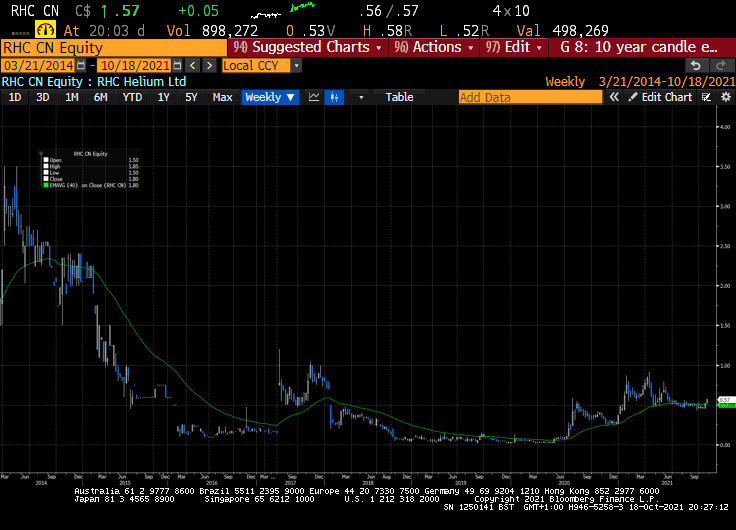The height and width of the screenshot is (530, 736).
Task: Click the line chart type icon
Action: [314, 97]
